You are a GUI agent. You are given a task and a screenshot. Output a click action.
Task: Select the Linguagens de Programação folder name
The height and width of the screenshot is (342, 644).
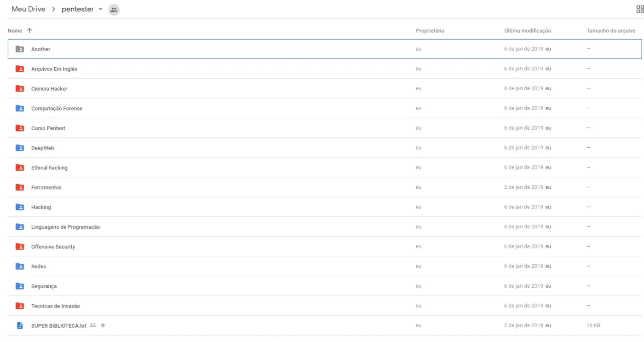(65, 227)
